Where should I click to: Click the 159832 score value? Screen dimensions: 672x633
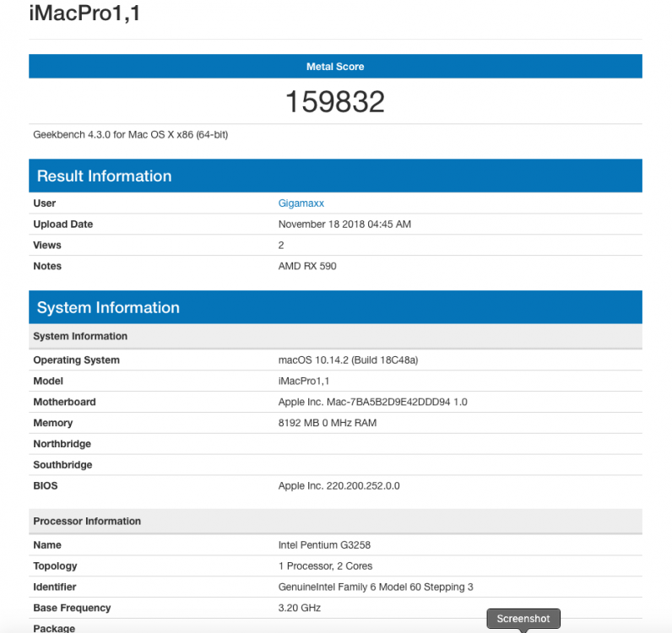[x=335, y=101]
